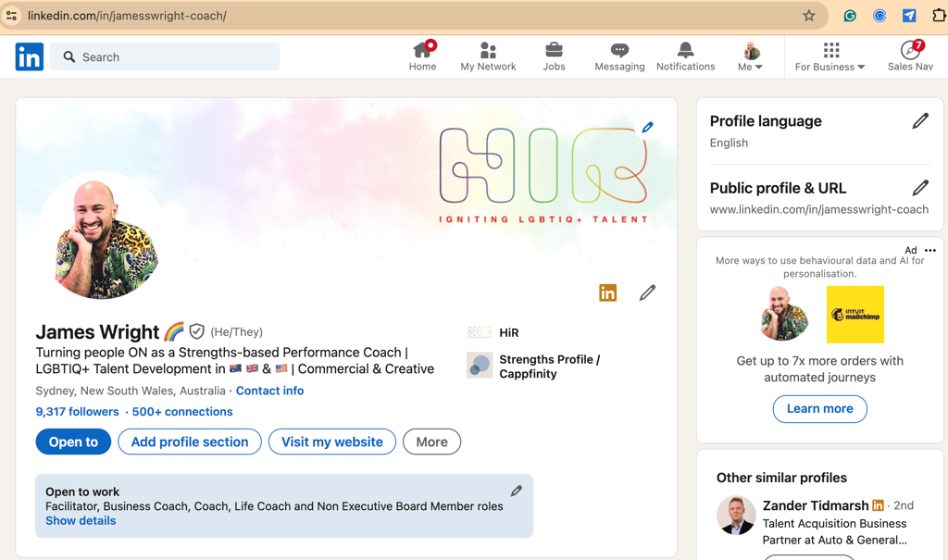Open Contact info

point(269,390)
